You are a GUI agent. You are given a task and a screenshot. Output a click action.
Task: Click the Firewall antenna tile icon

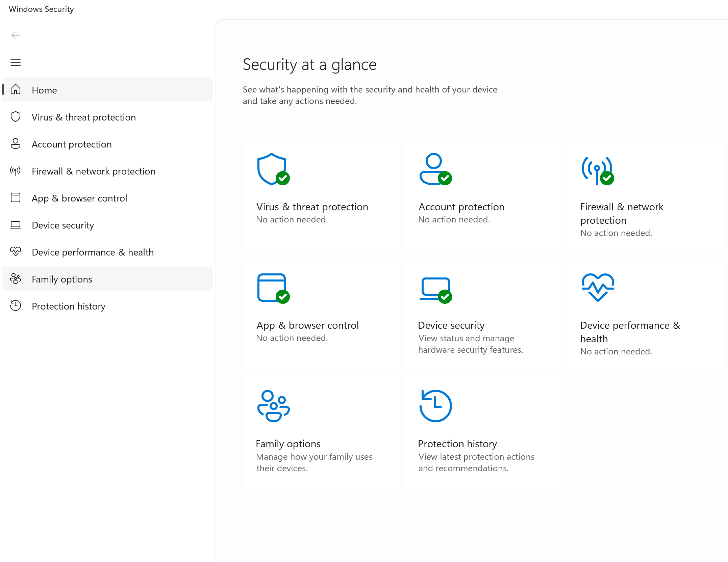tap(597, 170)
